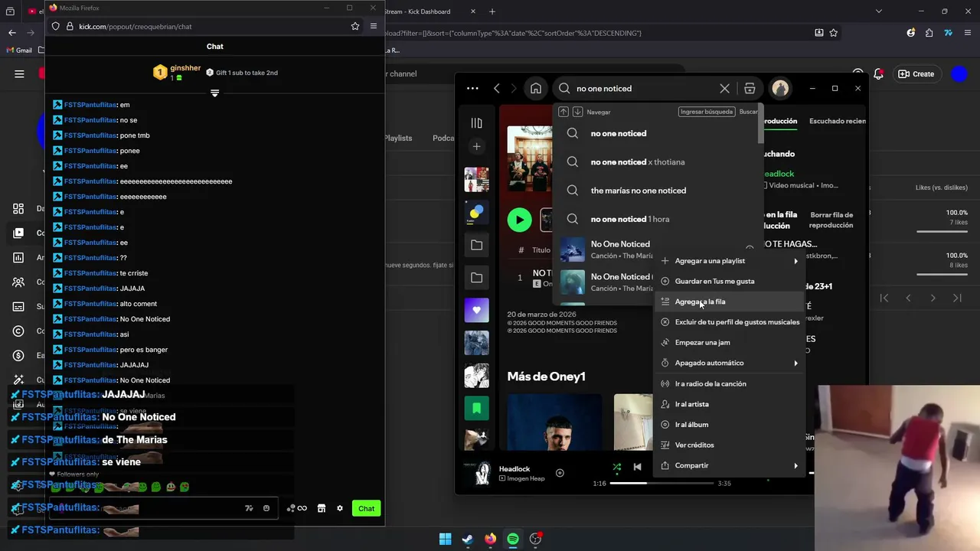Collapse Your Library in Spotify sidebar

tap(476, 123)
